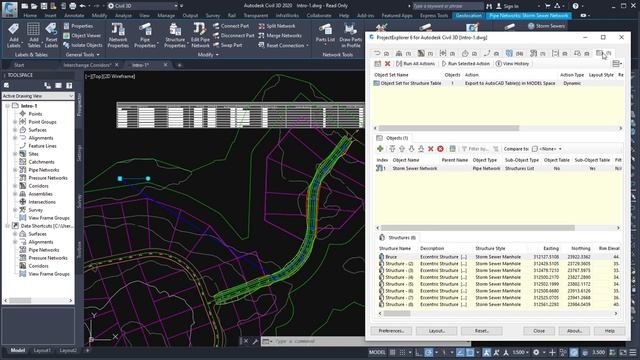The height and width of the screenshot is (360, 640).
Task: Open Structure Properties from the ribbon
Action: coord(175,36)
